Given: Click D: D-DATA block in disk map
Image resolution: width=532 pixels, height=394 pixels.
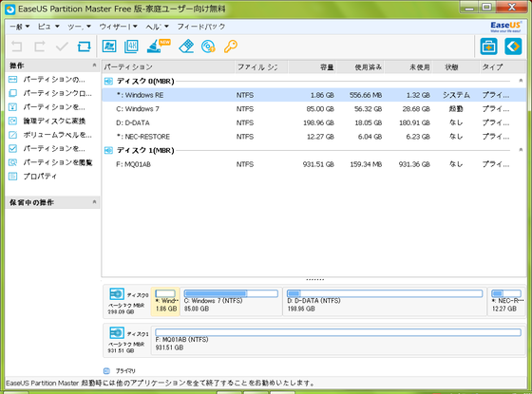Looking at the screenshot, I should pos(385,301).
